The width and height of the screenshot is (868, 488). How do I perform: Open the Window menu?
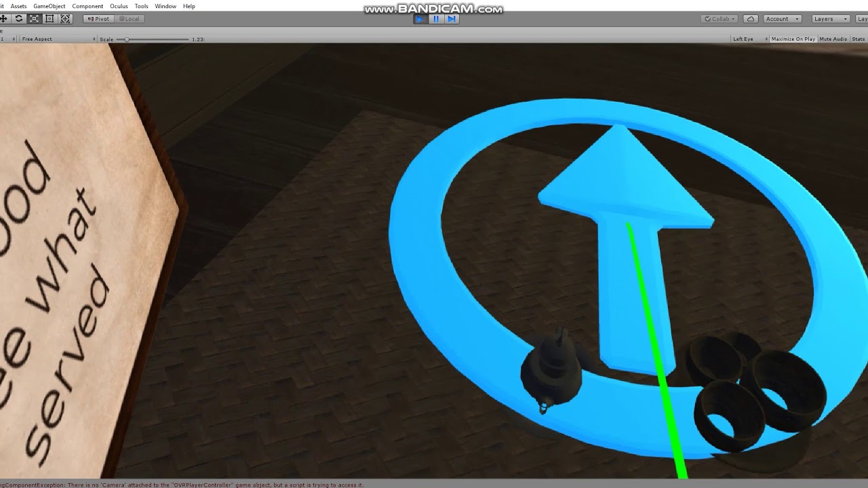165,6
